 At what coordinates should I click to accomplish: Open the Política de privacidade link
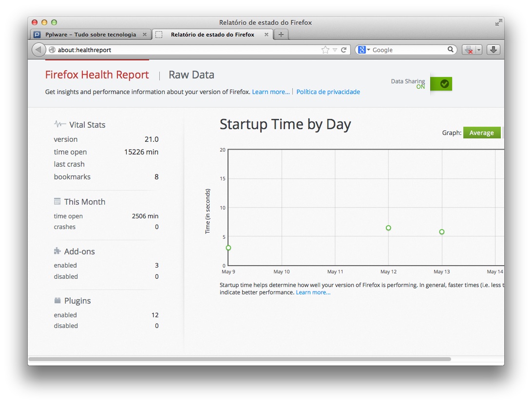pos(328,92)
